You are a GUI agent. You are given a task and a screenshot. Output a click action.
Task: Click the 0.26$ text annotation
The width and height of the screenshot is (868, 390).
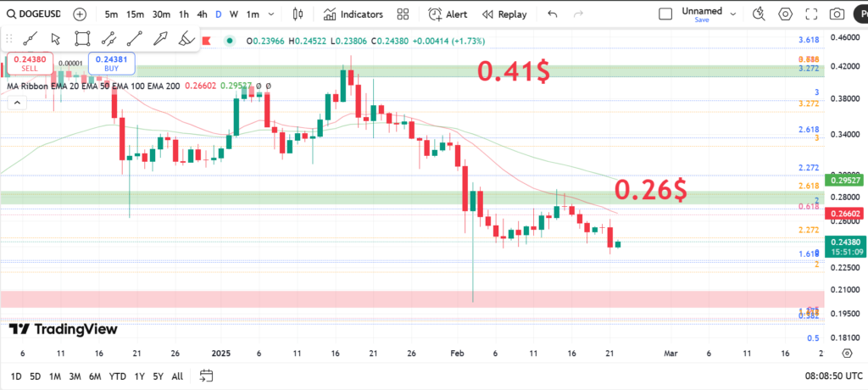click(x=651, y=190)
